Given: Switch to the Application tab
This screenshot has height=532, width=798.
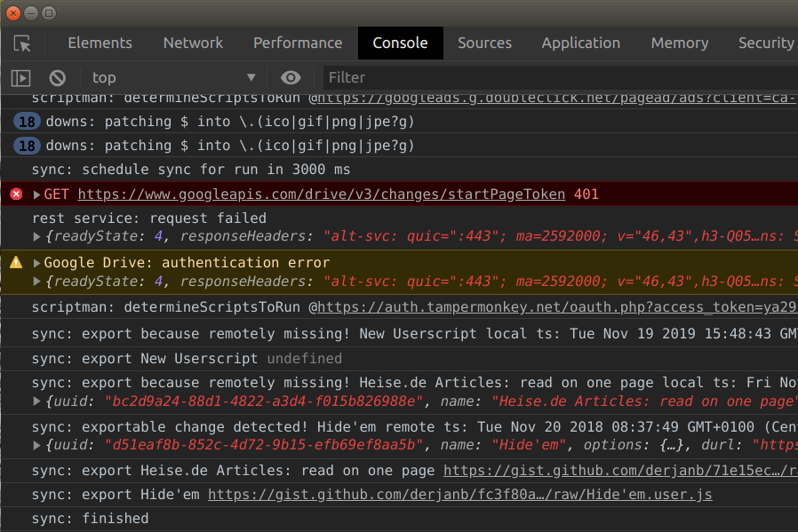Looking at the screenshot, I should click(x=580, y=44).
